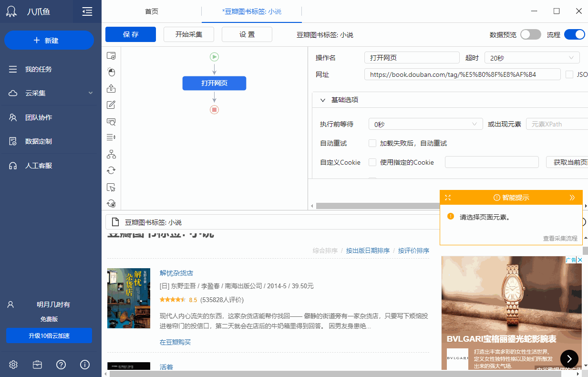This screenshot has width=588, height=377.
Task: Open the toolbox briefcase icon
Action: [37, 365]
